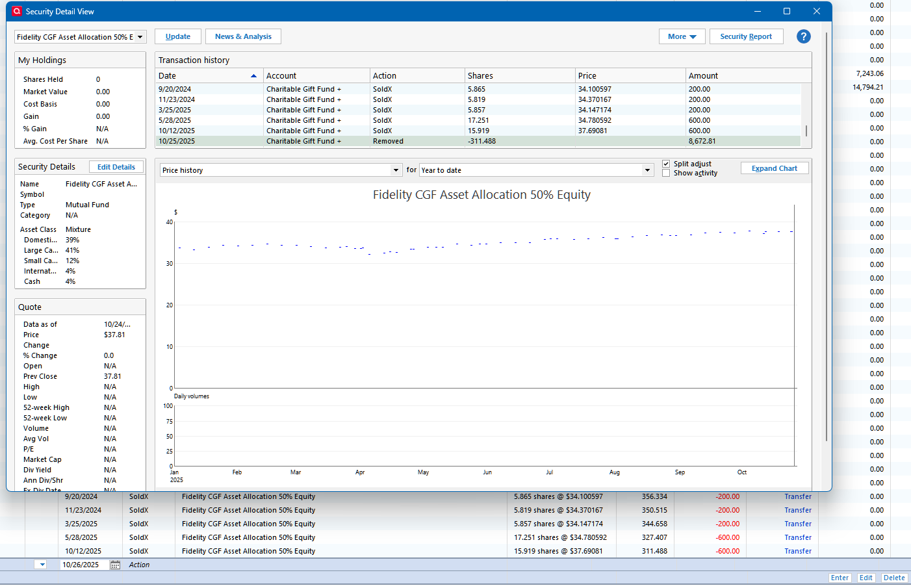
Task: Click Edit Details in Security Details
Action: point(116,167)
